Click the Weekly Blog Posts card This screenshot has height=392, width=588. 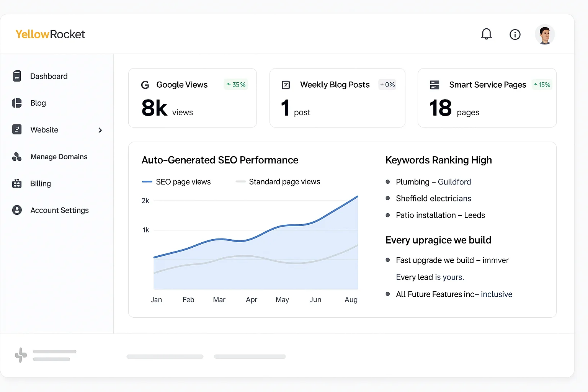[337, 98]
